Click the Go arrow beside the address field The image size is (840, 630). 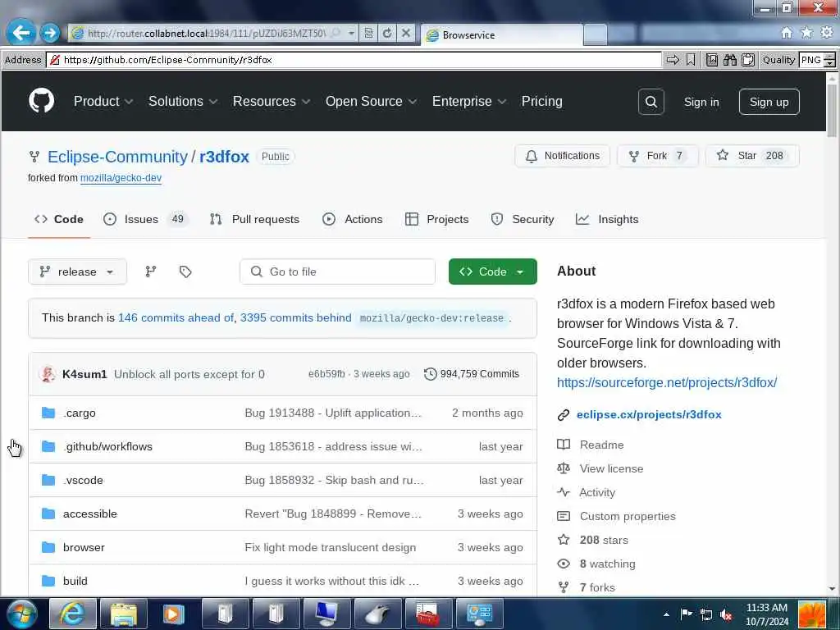(x=673, y=60)
